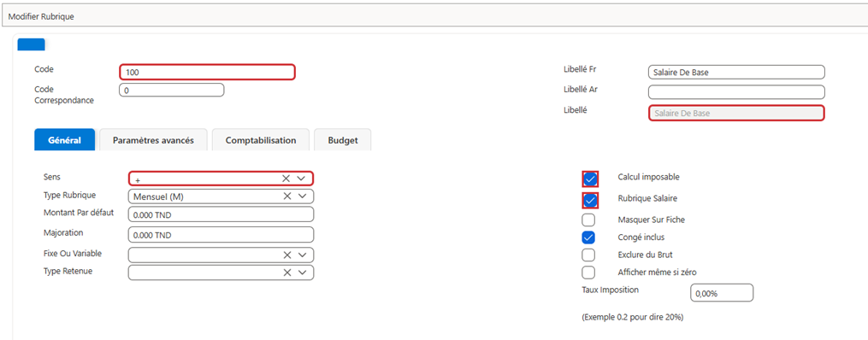Expand the Type Retenue dropdown arrow
This screenshot has width=868, height=340.
click(302, 272)
